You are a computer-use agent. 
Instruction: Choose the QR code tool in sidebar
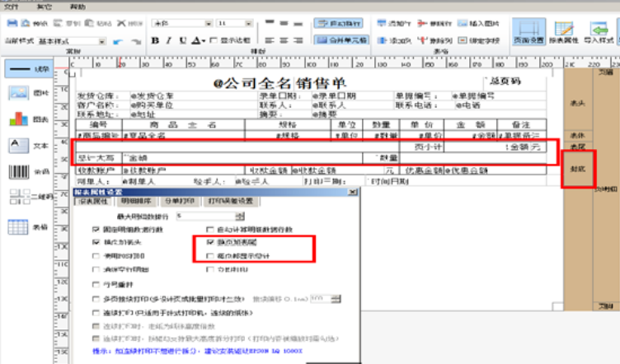coord(20,198)
